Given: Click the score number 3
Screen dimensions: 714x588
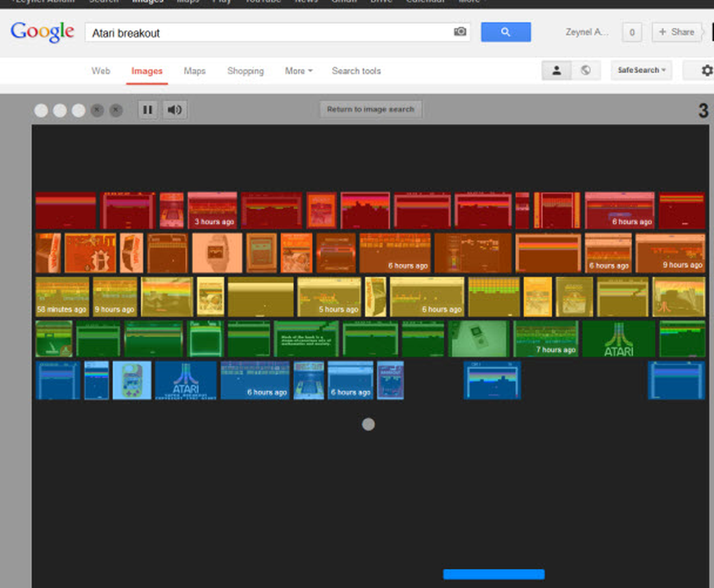Looking at the screenshot, I should click(x=703, y=111).
